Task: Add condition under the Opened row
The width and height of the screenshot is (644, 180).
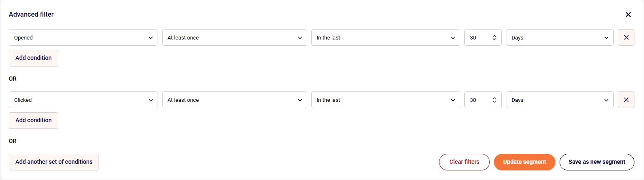Action: 33,58
